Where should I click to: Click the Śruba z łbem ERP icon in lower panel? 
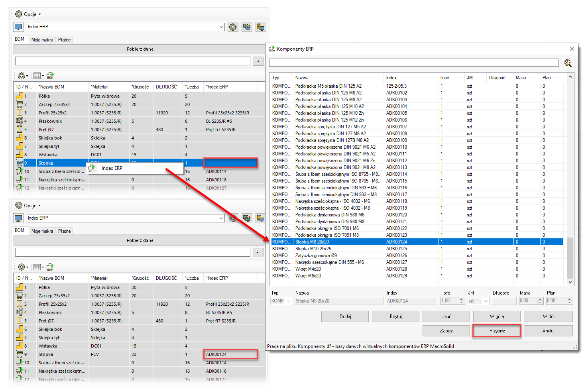click(20, 363)
